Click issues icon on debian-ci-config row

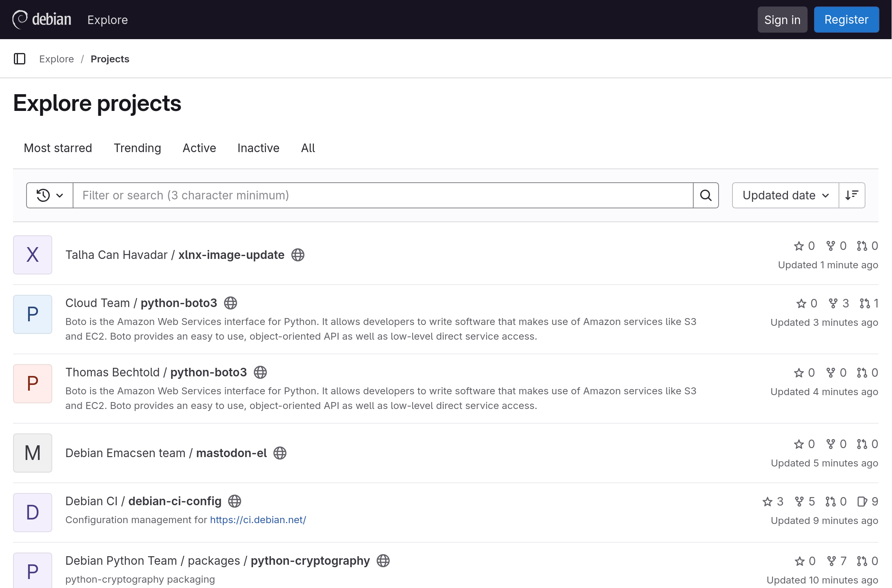click(862, 502)
